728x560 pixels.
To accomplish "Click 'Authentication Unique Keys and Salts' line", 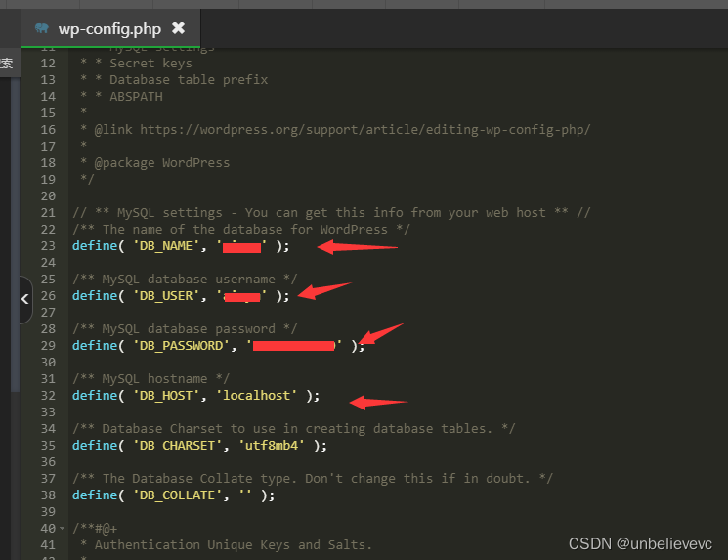I will pos(234,544).
